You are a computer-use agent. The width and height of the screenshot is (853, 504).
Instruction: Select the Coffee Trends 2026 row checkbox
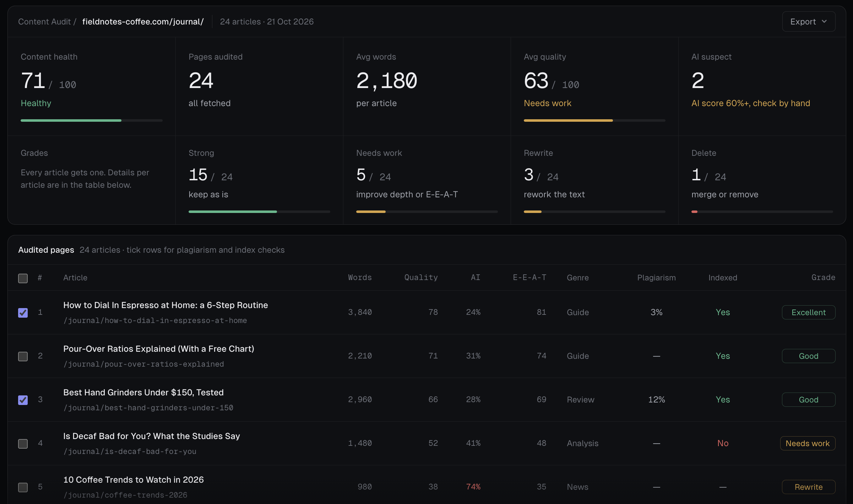(23, 487)
